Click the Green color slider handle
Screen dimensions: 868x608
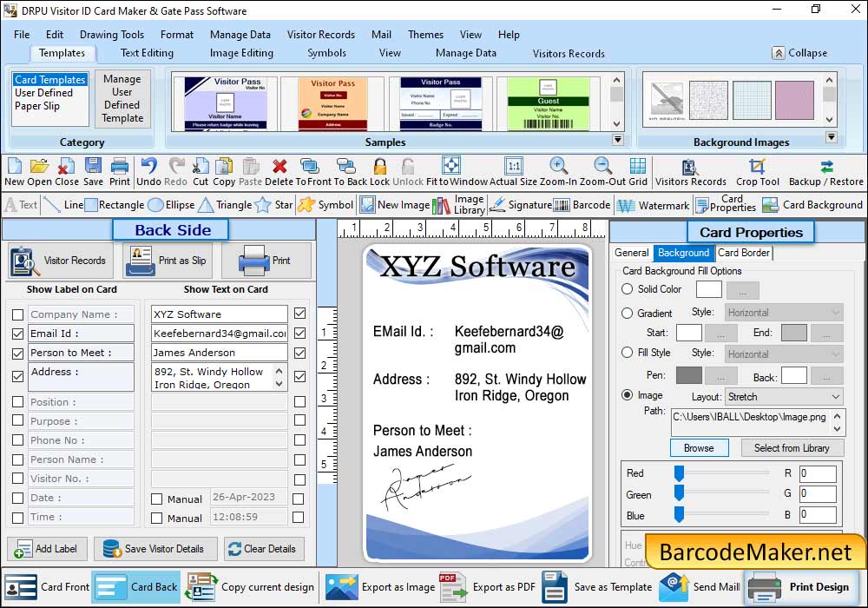click(x=679, y=492)
